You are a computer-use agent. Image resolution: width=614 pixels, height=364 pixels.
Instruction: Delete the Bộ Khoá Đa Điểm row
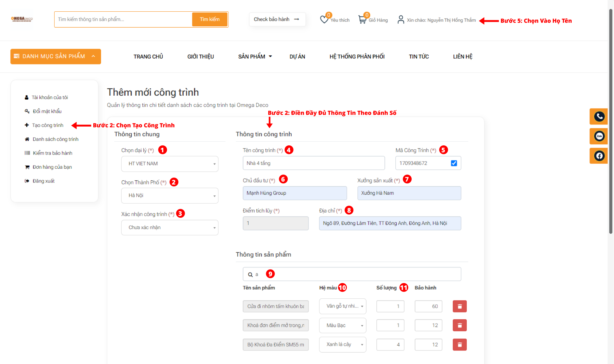pyautogui.click(x=460, y=345)
